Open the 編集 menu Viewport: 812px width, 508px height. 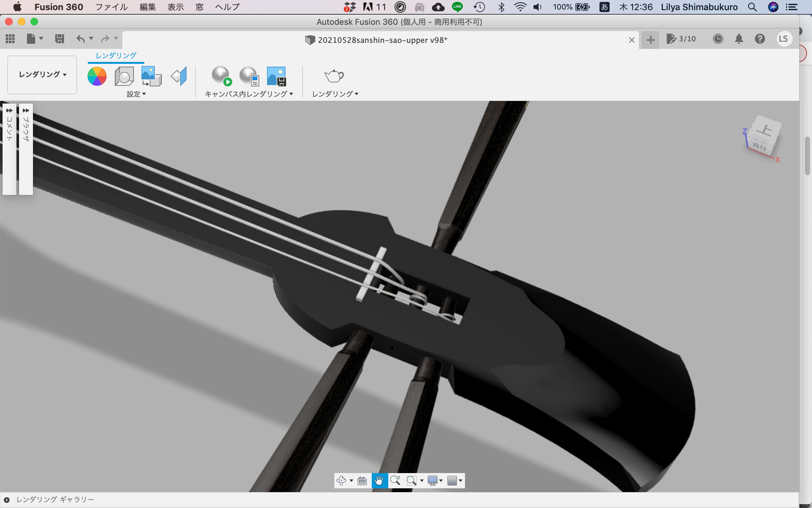147,7
